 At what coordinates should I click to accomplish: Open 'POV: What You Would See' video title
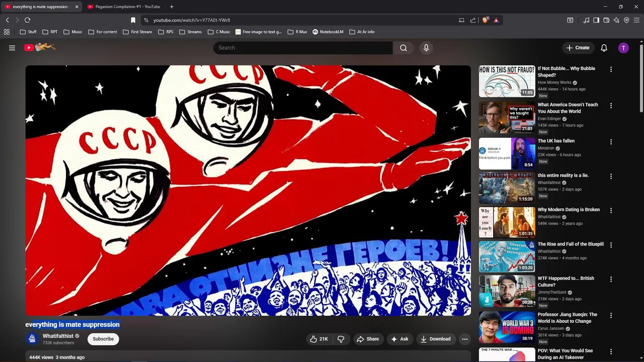point(566,354)
